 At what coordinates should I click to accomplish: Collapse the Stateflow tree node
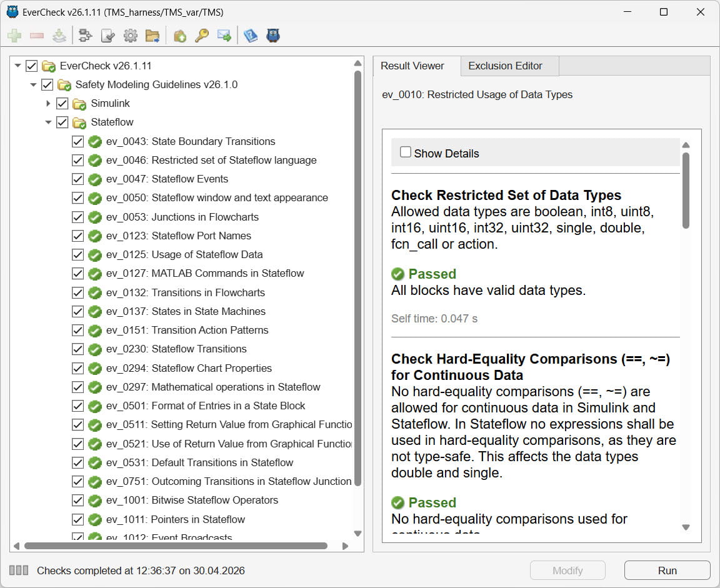click(x=48, y=122)
